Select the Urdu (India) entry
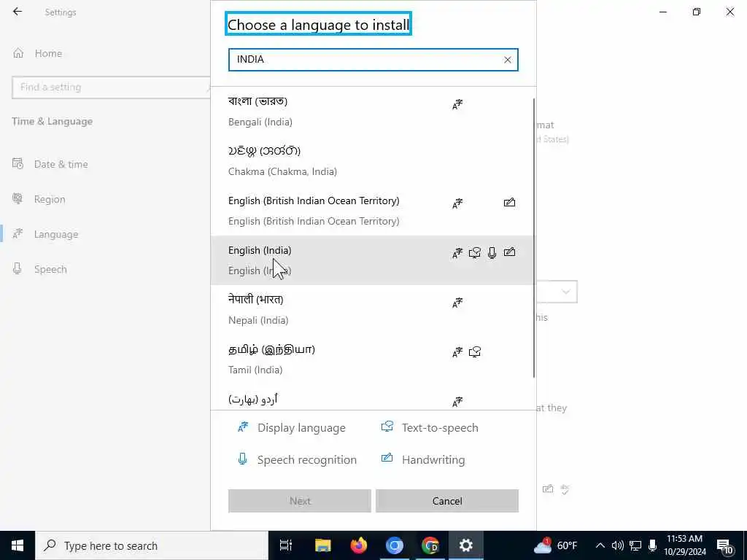Image resolution: width=747 pixels, height=560 pixels. tap(371, 397)
